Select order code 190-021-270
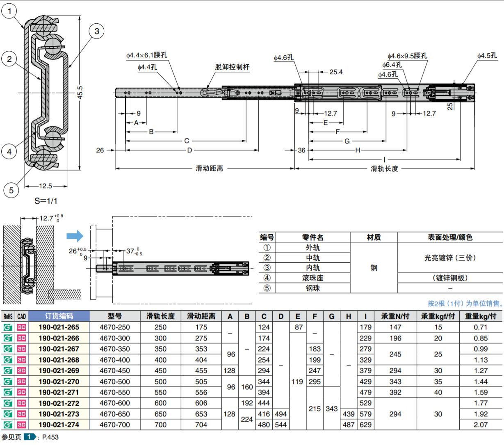This screenshot has width=504, height=445. (59, 381)
